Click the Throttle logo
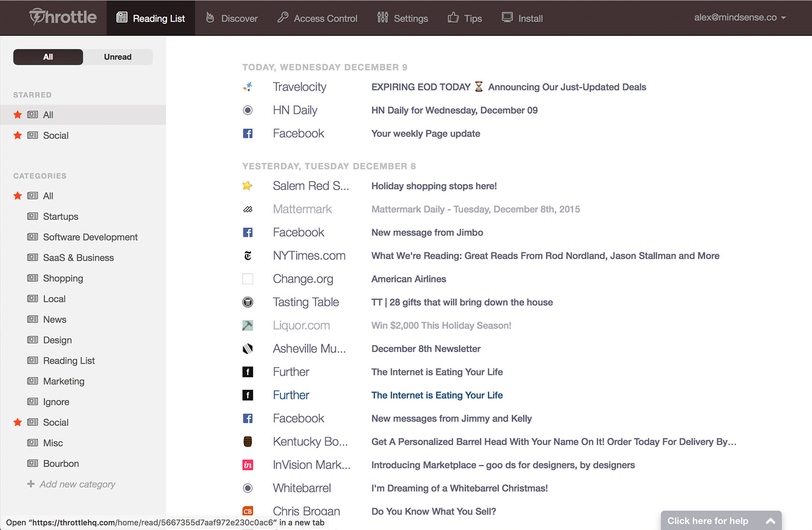The width and height of the screenshot is (812, 530). 63,17
